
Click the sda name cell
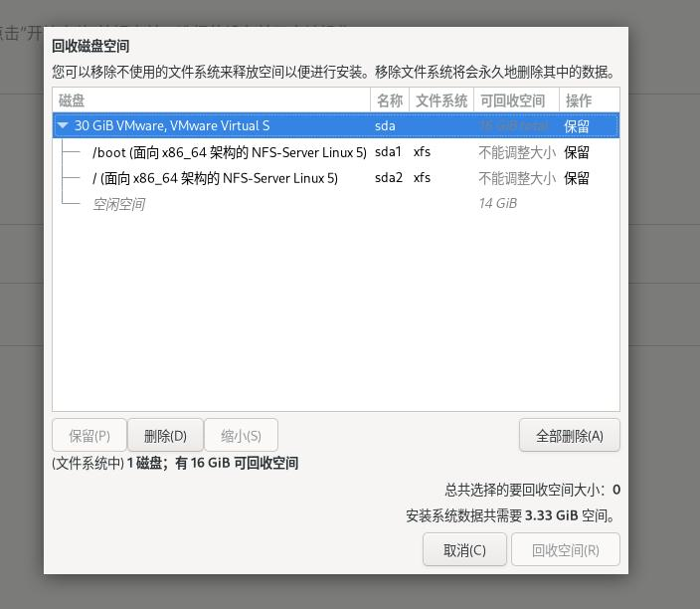(x=385, y=126)
